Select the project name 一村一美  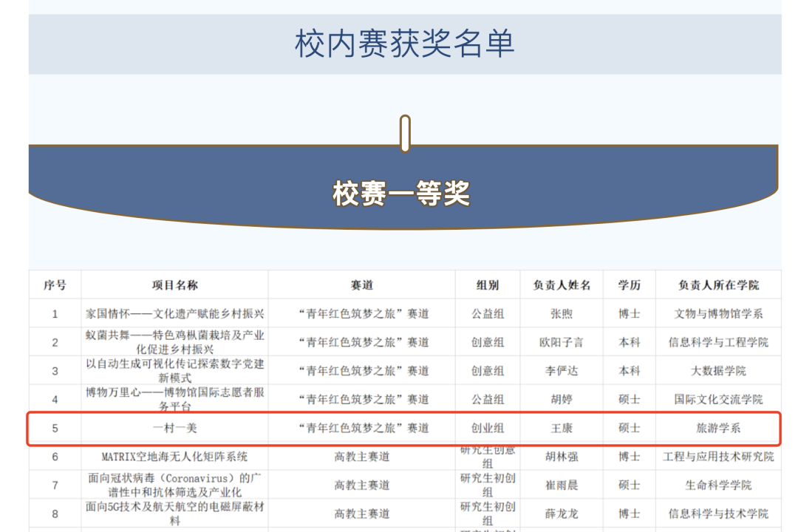(175, 428)
